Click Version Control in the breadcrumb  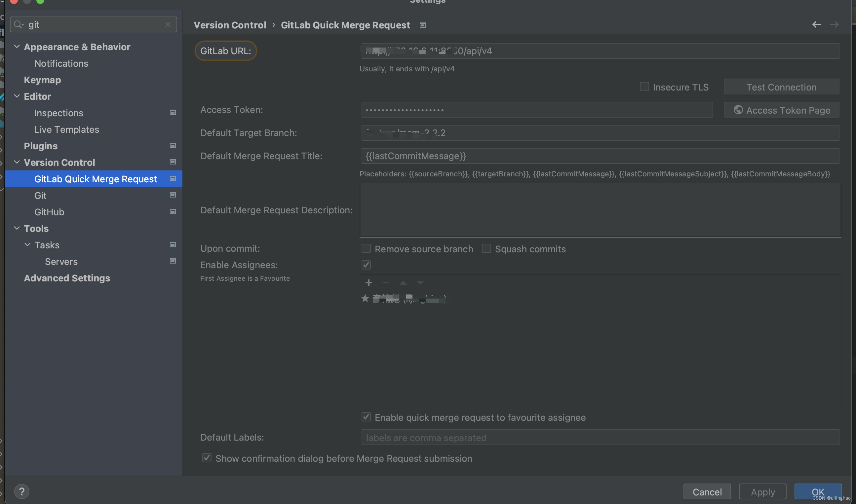(230, 25)
